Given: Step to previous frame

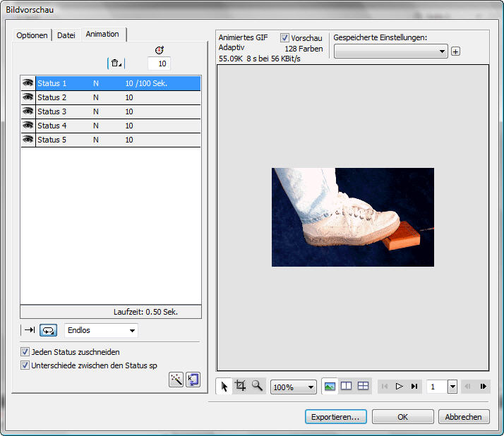Looking at the screenshot, I should tap(468, 386).
